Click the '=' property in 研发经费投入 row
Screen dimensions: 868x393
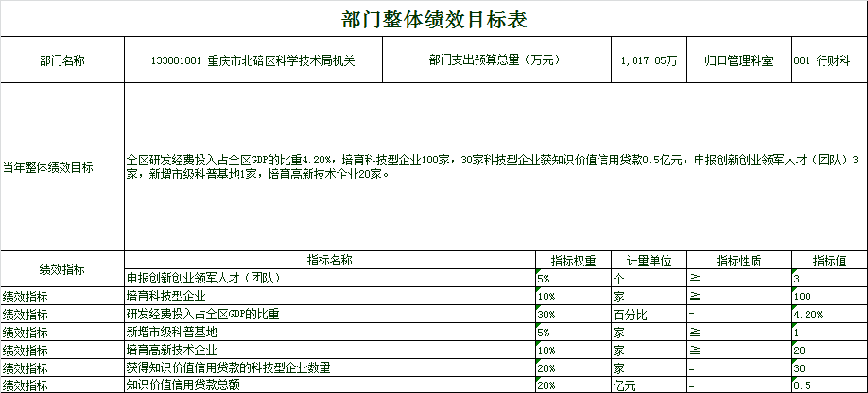coord(739,314)
